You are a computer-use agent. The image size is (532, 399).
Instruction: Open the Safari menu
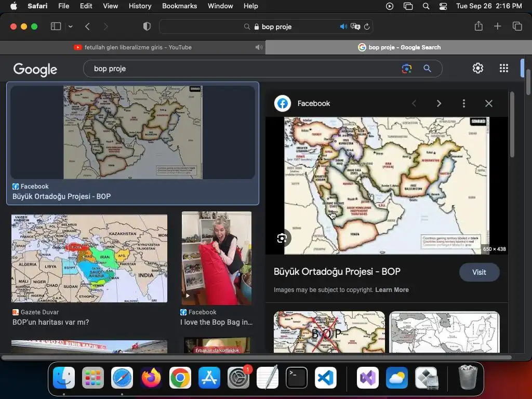[37, 6]
